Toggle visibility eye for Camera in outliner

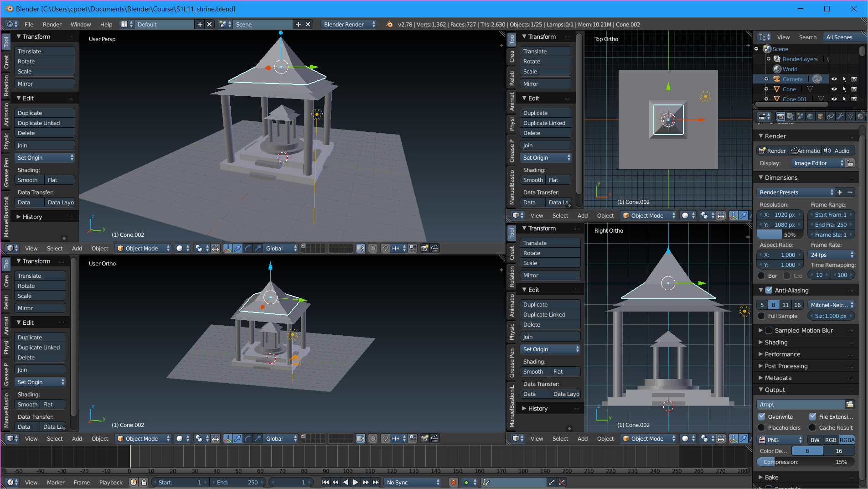click(834, 79)
